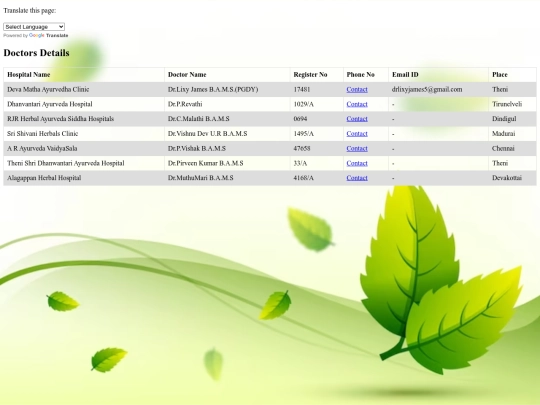Open Contact link for Dr.Lixy James
This screenshot has width=540, height=405.
[357, 89]
